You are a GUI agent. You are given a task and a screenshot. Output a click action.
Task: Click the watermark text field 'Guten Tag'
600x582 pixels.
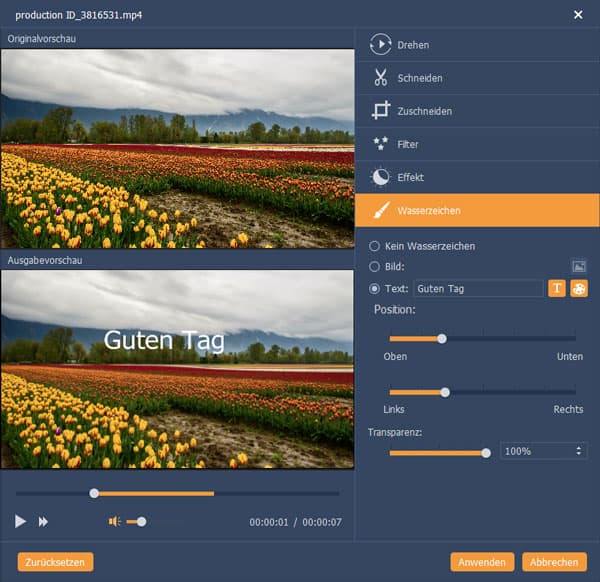point(478,289)
